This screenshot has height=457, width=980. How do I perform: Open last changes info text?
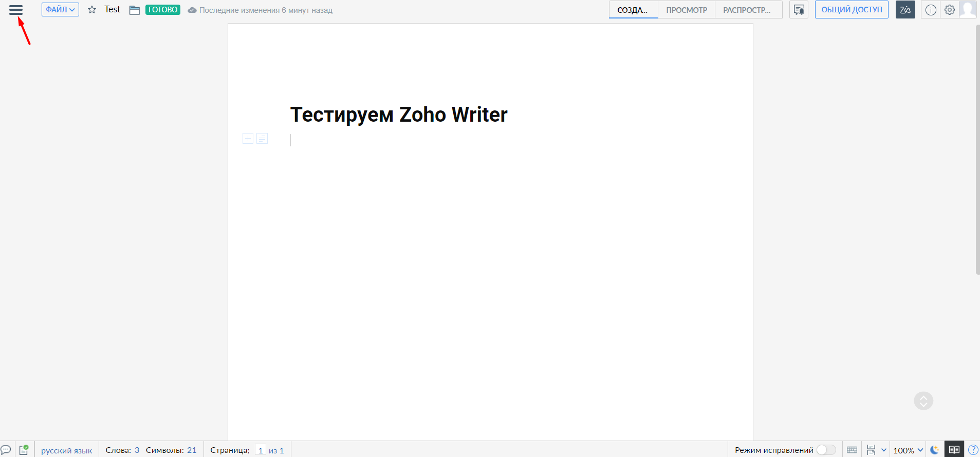tap(266, 10)
